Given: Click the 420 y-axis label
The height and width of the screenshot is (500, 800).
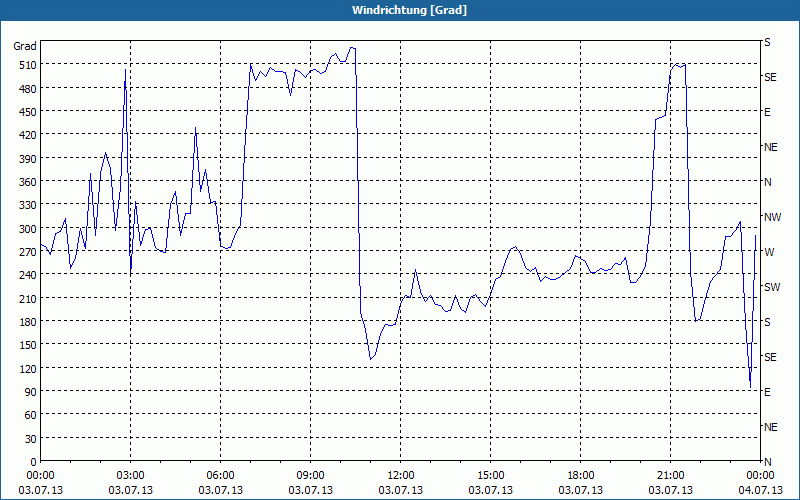Looking at the screenshot, I should 28,135.
